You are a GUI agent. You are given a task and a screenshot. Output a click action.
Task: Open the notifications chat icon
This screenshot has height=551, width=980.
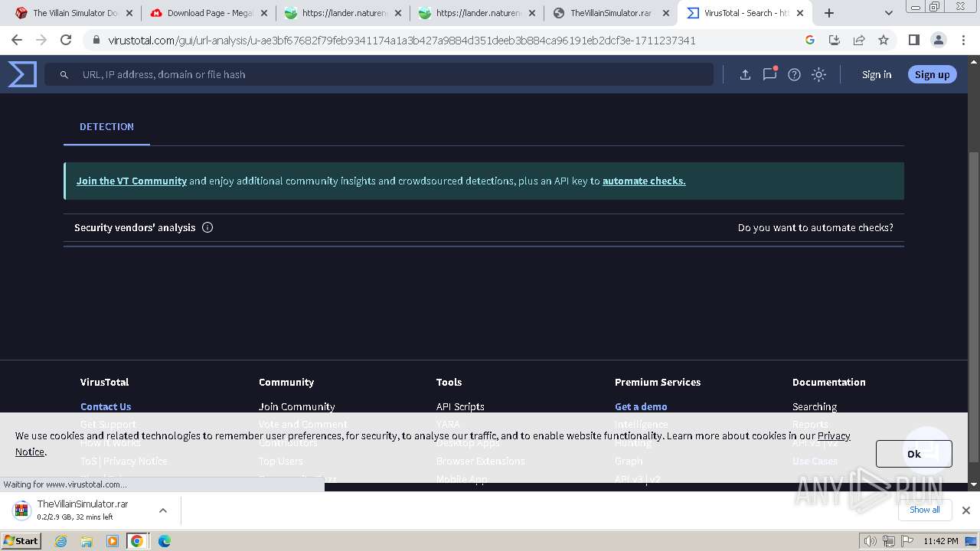coord(769,74)
